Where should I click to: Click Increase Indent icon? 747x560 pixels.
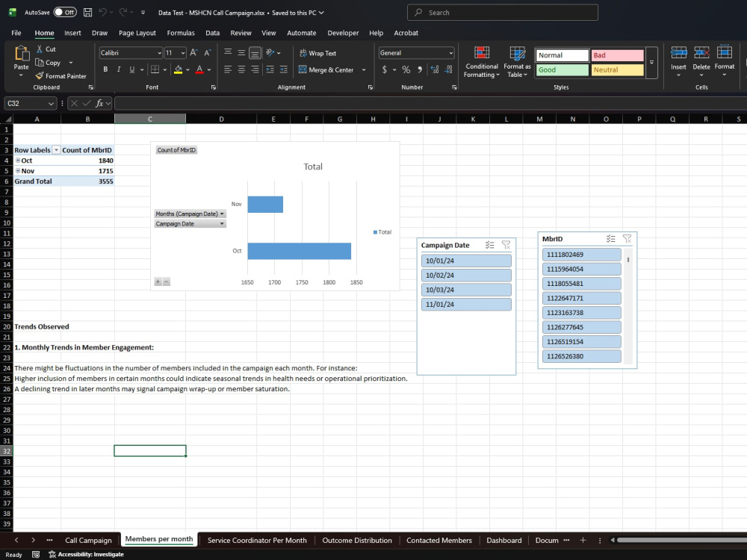283,69
